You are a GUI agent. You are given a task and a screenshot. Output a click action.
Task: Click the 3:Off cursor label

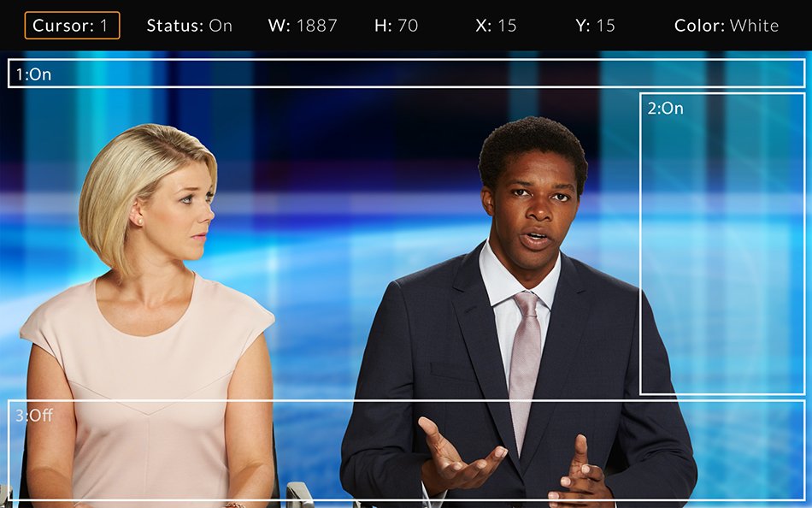pyautogui.click(x=34, y=416)
